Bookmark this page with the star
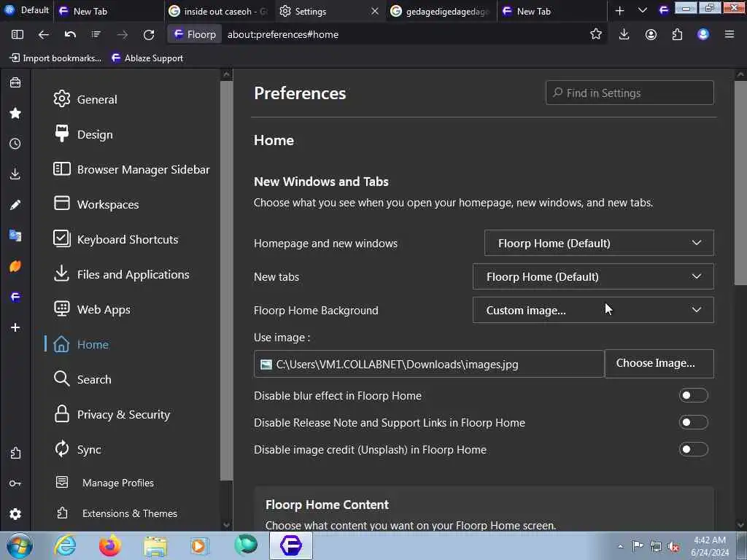This screenshot has width=747, height=560. coord(595,34)
